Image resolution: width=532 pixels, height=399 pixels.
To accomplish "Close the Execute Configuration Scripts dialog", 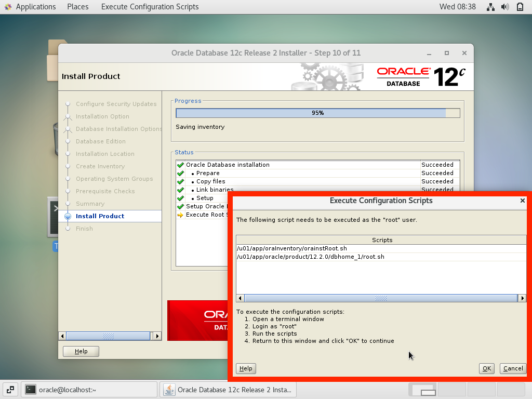I will click(x=523, y=201).
